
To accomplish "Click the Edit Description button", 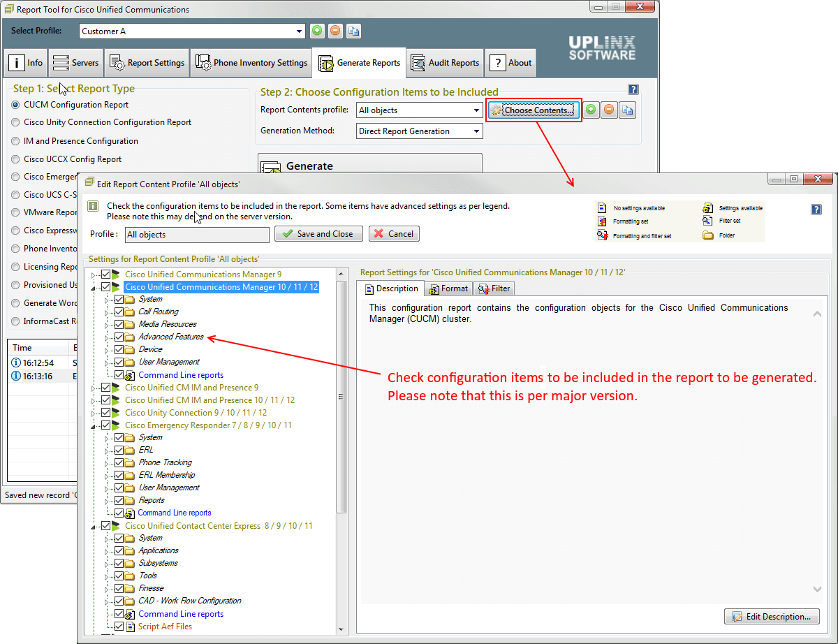I will tap(772, 617).
